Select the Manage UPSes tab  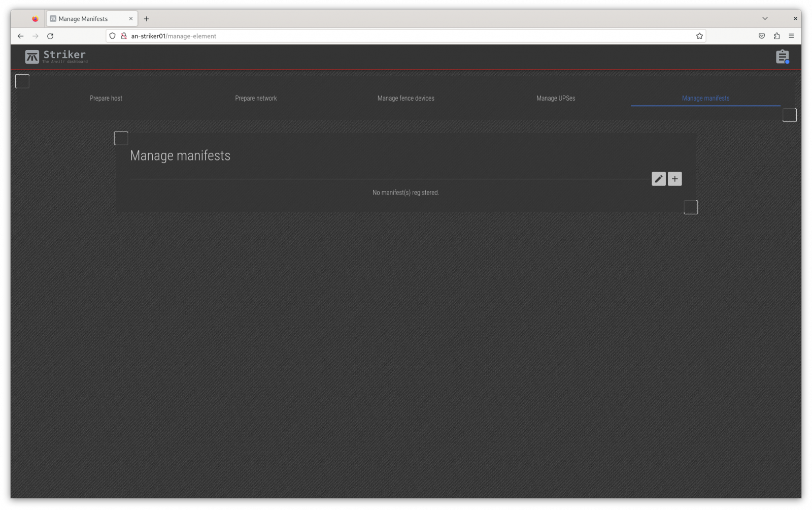[x=556, y=98]
